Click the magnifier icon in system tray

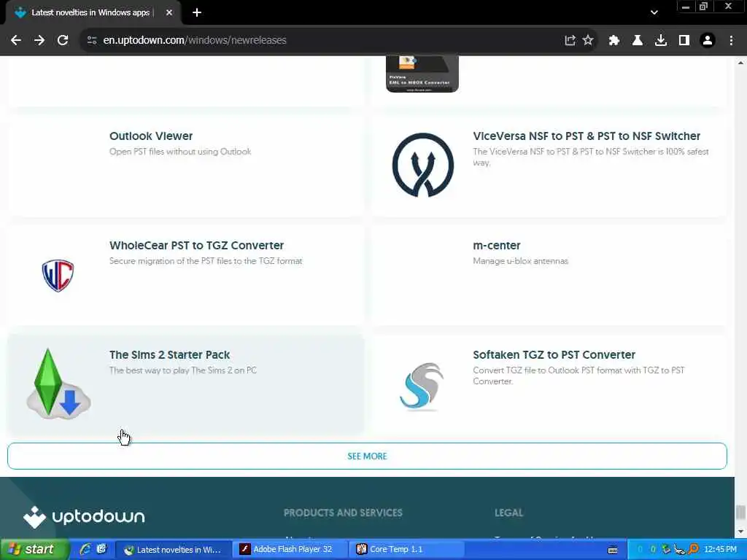[x=693, y=550]
